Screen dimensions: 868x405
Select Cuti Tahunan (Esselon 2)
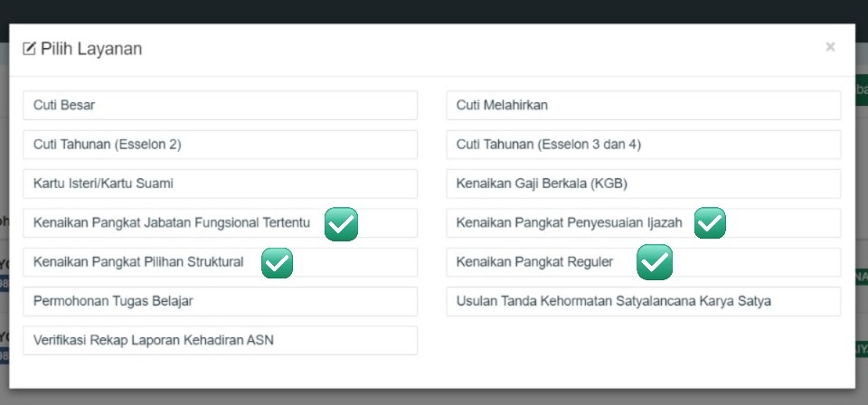pyautogui.click(x=220, y=145)
